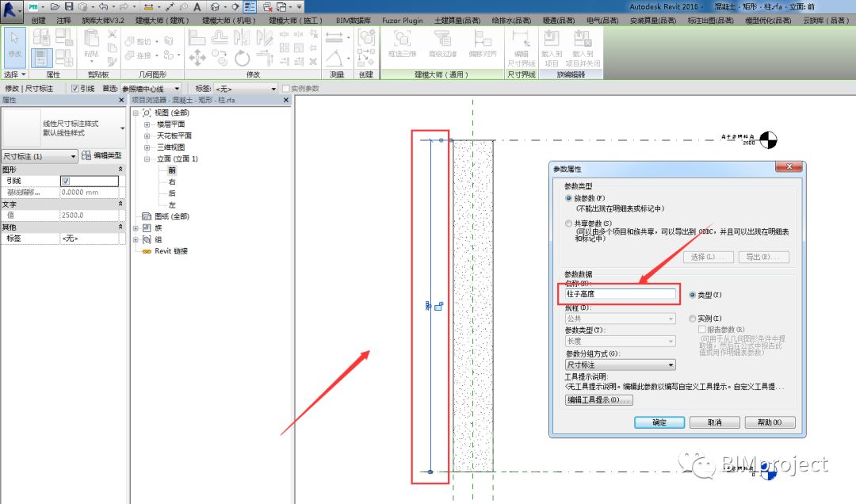Select the Text 'A' tool icon

pos(197,6)
